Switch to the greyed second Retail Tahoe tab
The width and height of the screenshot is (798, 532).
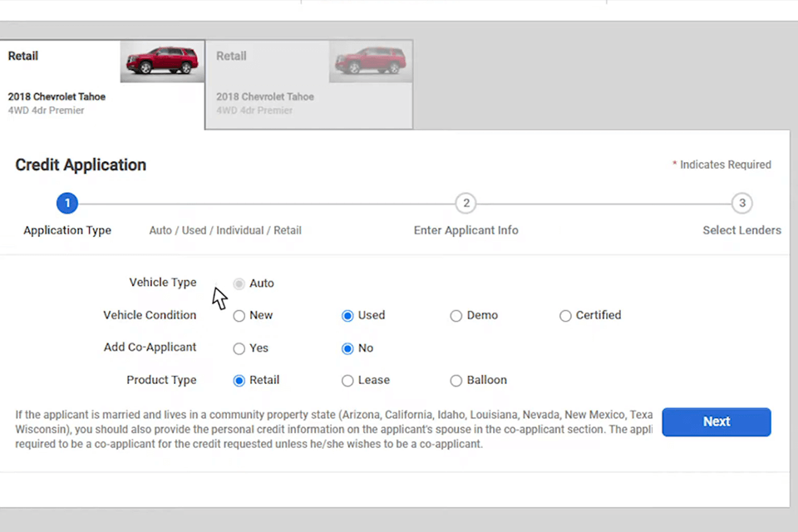coord(309,85)
